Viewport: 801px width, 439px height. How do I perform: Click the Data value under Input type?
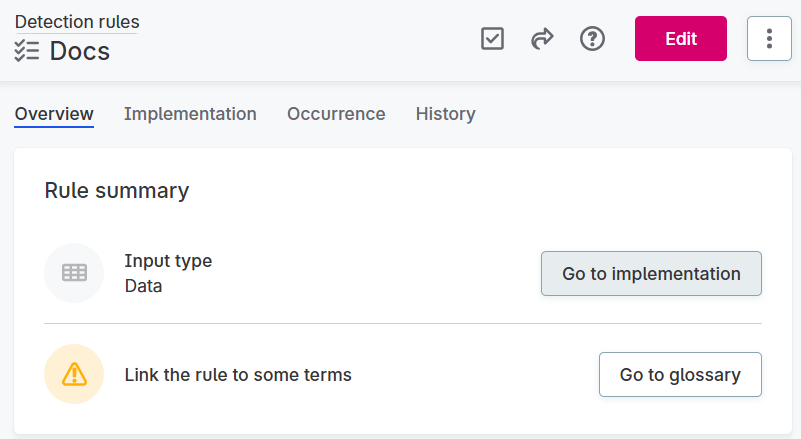pos(143,286)
